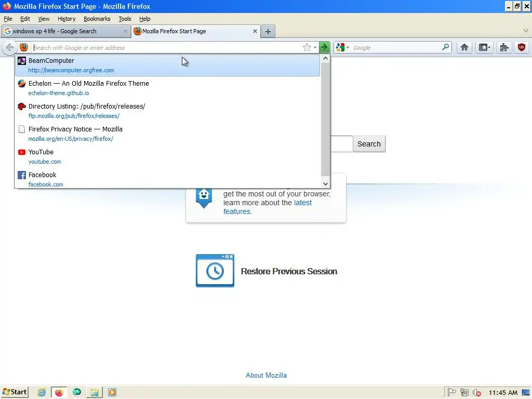Click the Echelon theme favicon icon
Screen dimensions: 532x399
click(x=22, y=84)
